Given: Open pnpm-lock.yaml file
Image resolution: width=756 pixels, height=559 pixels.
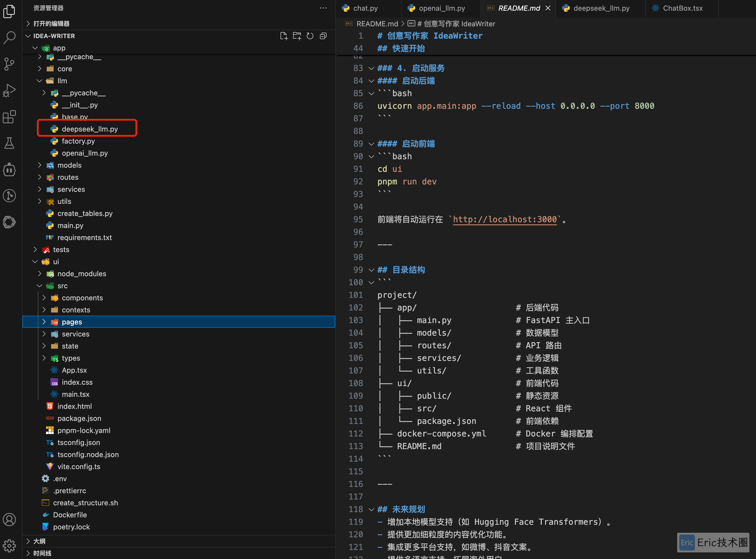Looking at the screenshot, I should pyautogui.click(x=179, y=430).
